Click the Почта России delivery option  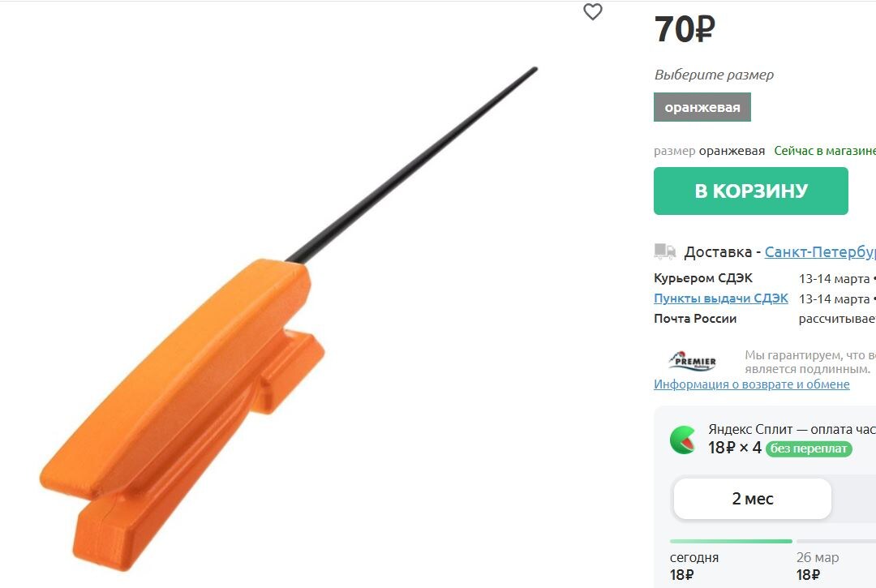pos(695,318)
